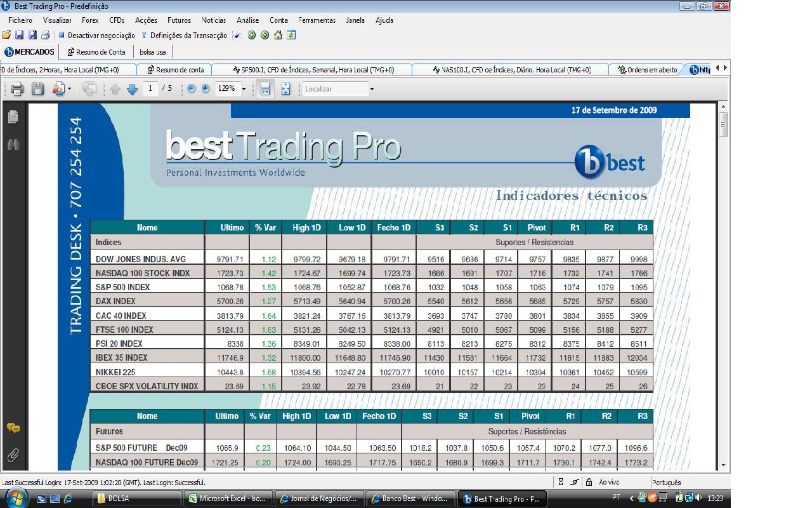
Task: Switch to the MERCADOS workspace tab
Action: (30, 52)
